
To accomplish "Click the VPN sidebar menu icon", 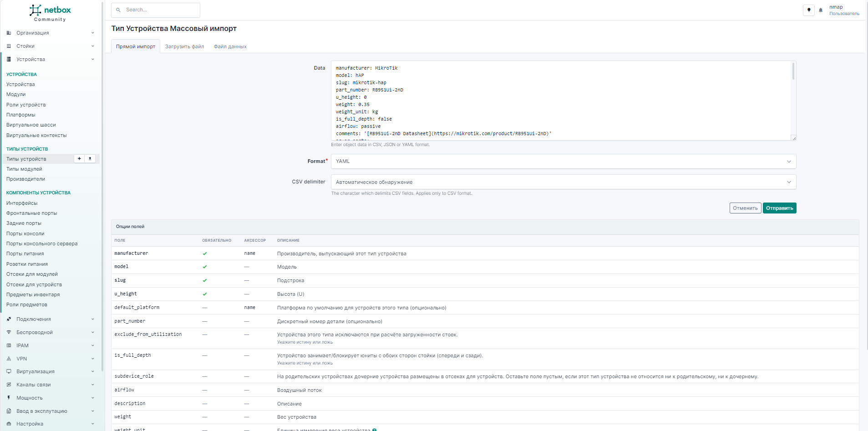I will pos(9,359).
